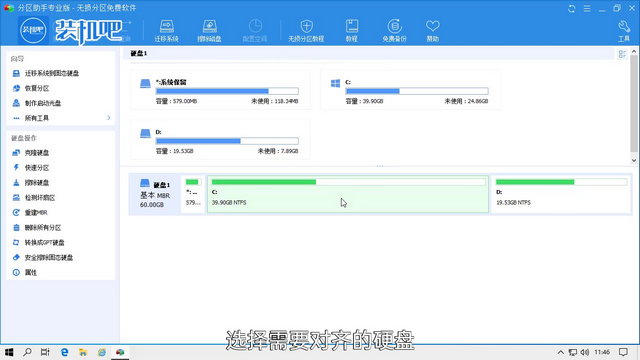Click the vertical scrollbar up arrow

(x=634, y=51)
